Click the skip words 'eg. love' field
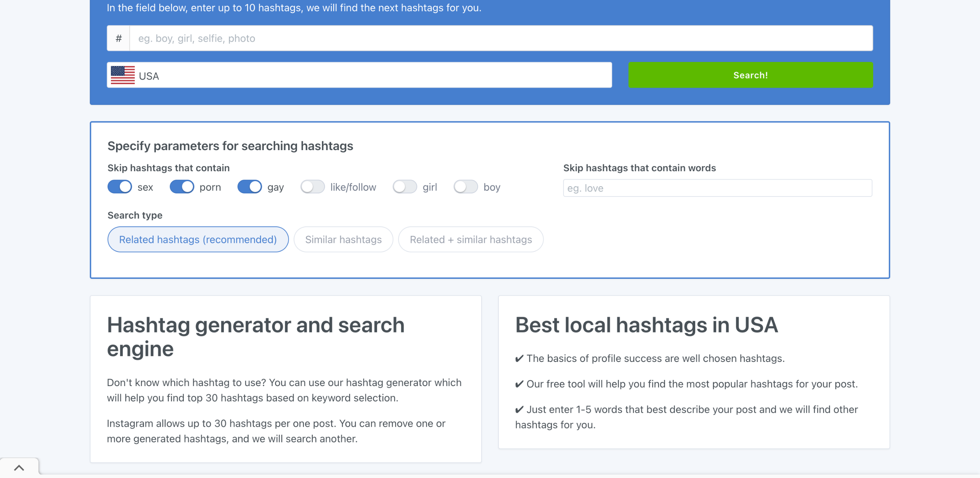The height and width of the screenshot is (478, 980). (717, 188)
